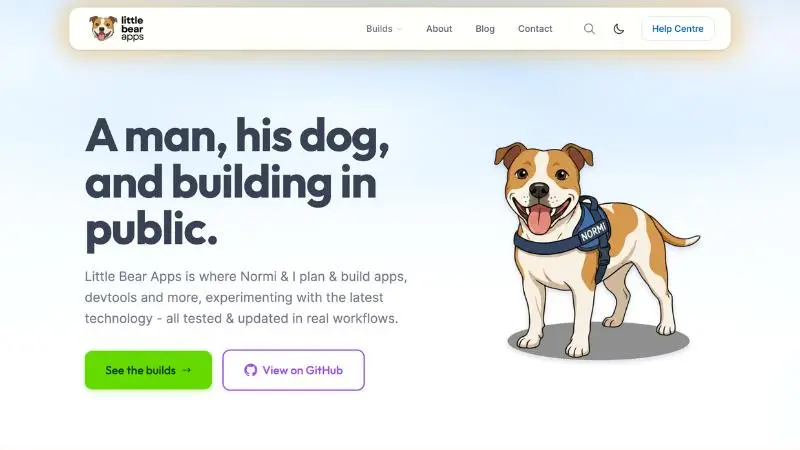Click the green See the builds button

pyautogui.click(x=148, y=370)
